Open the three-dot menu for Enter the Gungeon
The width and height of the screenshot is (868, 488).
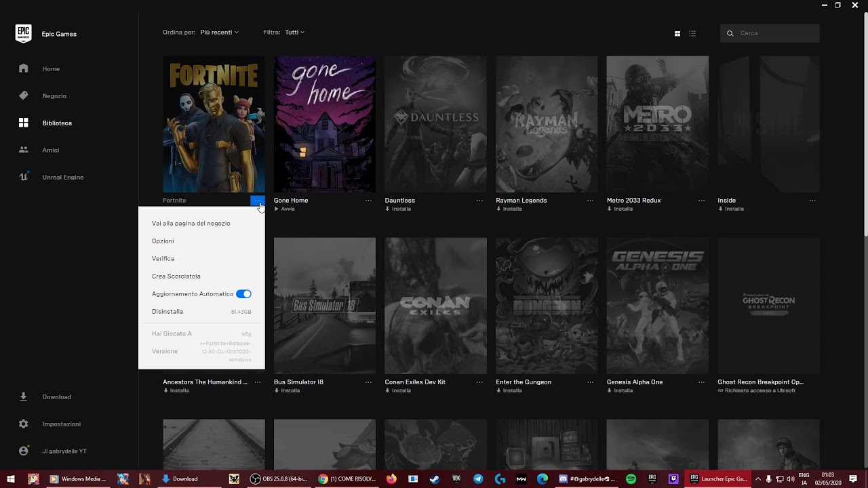click(x=590, y=382)
